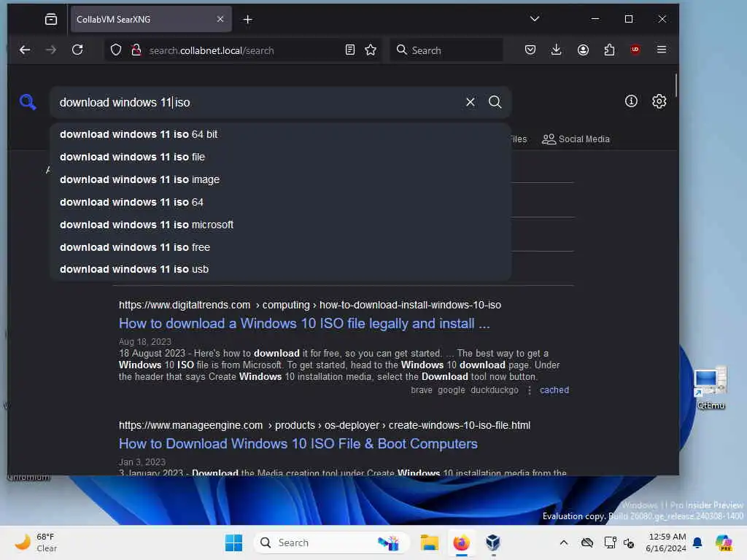View connection security lock info
The width and height of the screenshot is (747, 560).
136,50
